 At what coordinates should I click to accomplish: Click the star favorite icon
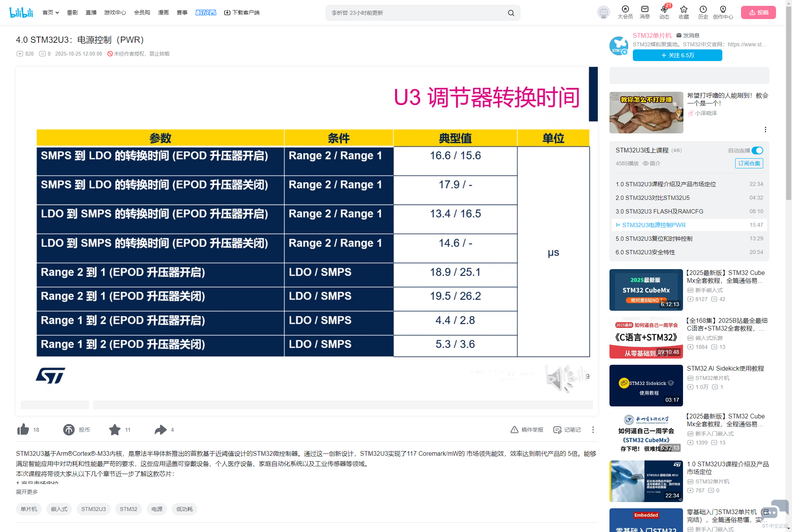pos(115,429)
